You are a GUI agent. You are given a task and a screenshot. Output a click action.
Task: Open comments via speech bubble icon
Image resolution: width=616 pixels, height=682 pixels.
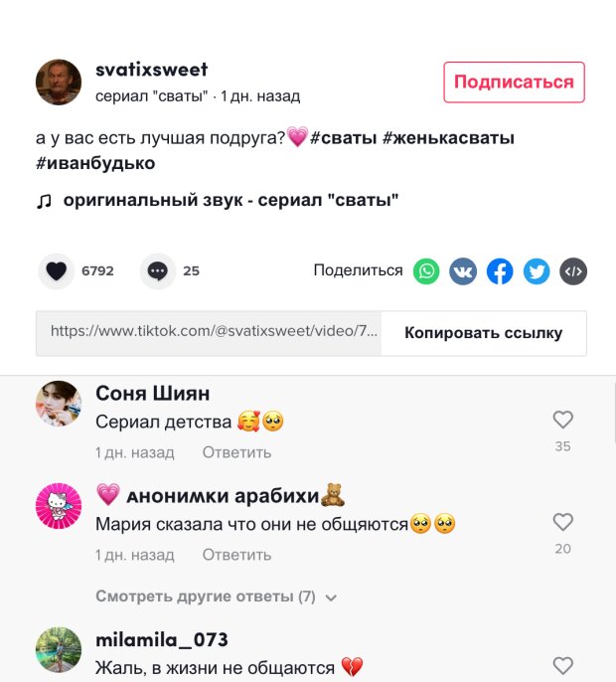tap(158, 271)
